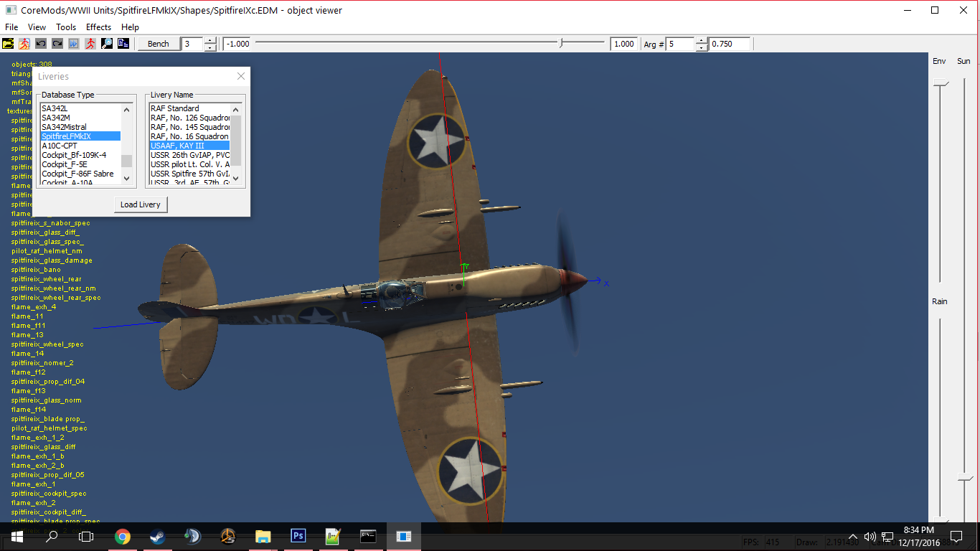This screenshot has width=980, height=551.
Task: Click the object viewer taskbar icon
Action: [x=404, y=536]
